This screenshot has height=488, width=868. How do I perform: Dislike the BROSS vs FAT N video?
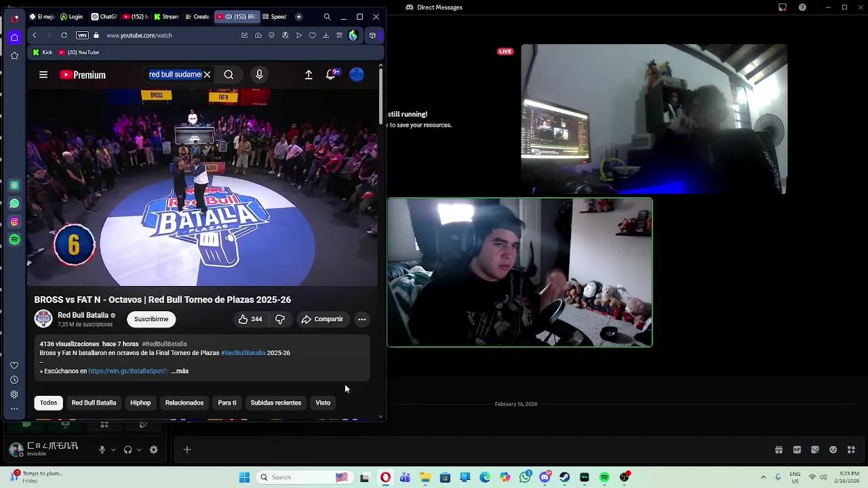point(280,319)
